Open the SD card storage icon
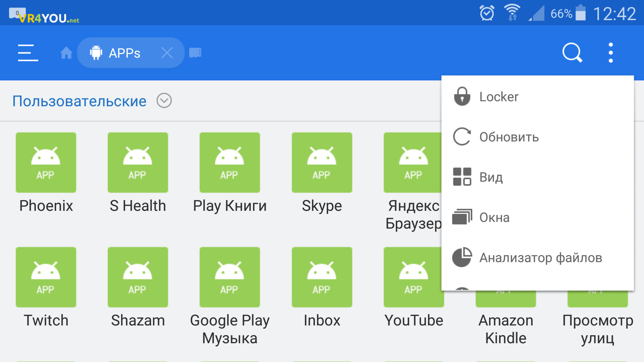Viewport: 644px width, 362px height. [x=195, y=53]
